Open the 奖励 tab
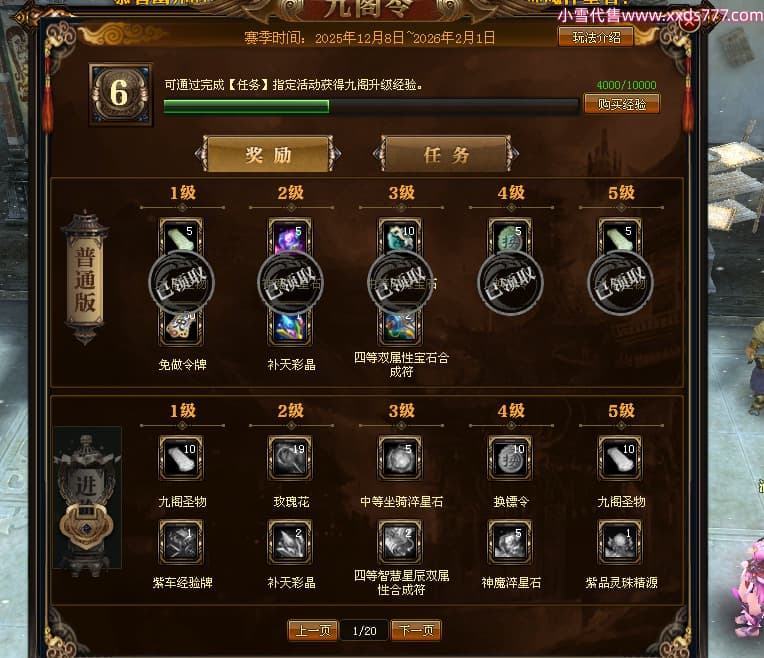 [x=268, y=155]
